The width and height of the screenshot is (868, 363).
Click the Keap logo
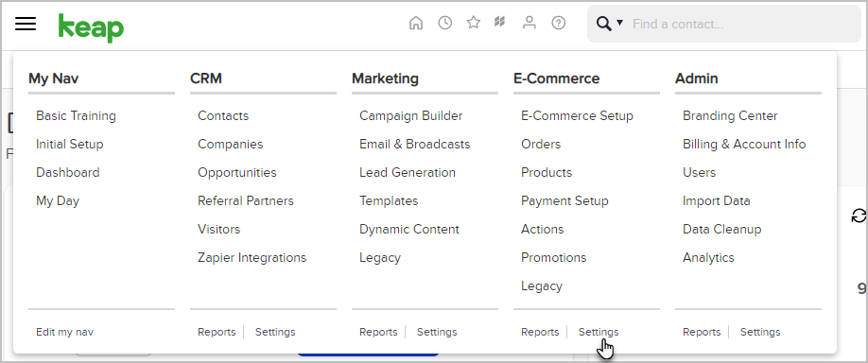(x=92, y=27)
